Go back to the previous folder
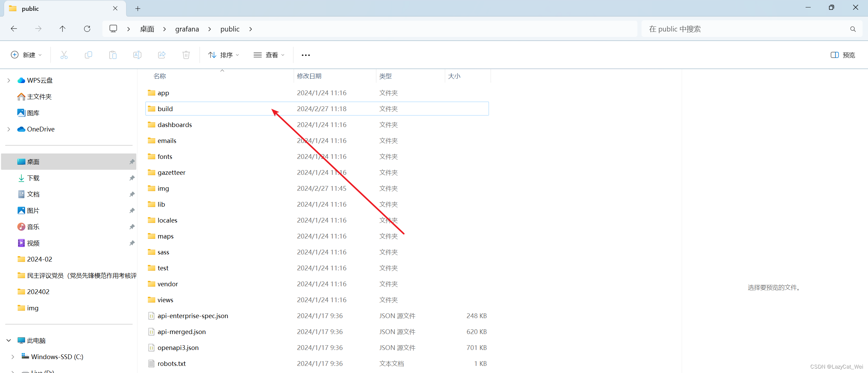This screenshot has height=373, width=868. click(x=14, y=29)
